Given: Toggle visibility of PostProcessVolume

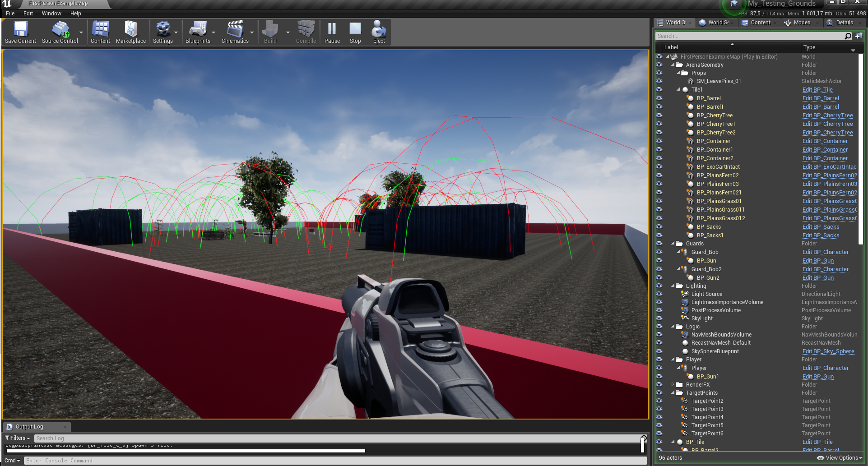Looking at the screenshot, I should click(x=659, y=310).
